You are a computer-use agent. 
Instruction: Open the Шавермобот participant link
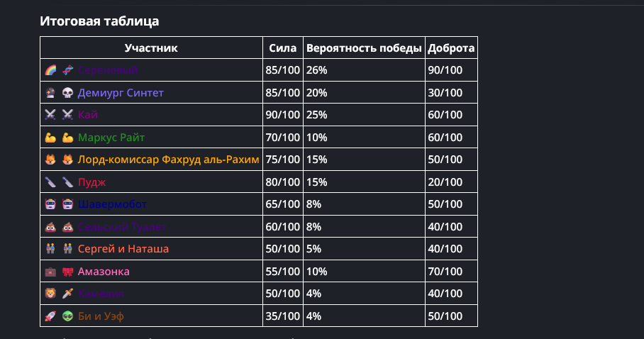[x=112, y=204]
